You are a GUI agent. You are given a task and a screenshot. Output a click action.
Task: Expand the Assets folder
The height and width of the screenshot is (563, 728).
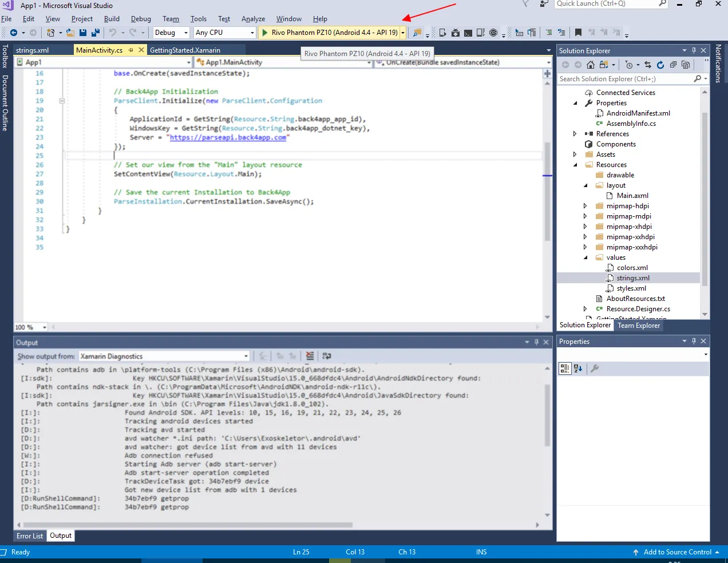(575, 154)
